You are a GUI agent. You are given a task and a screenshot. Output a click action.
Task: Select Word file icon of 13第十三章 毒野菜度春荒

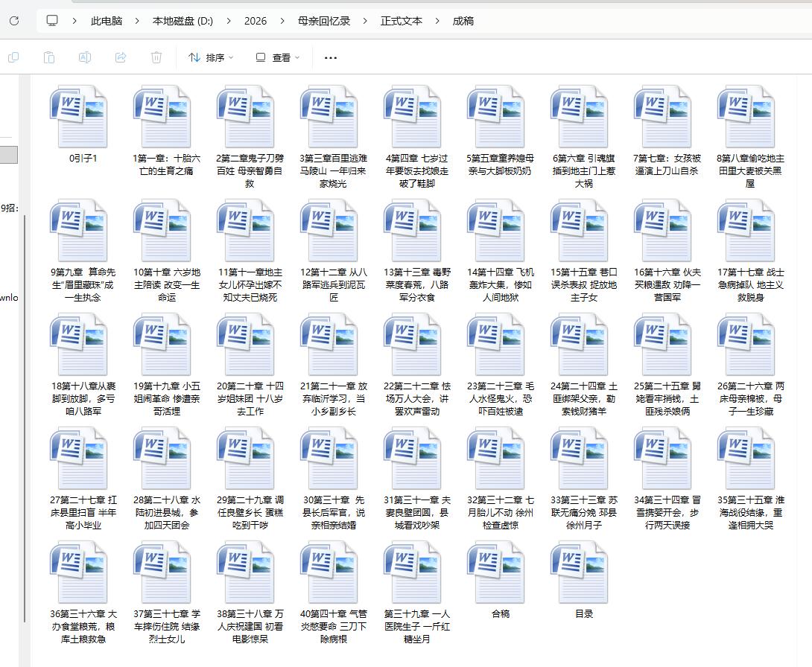pyautogui.click(x=412, y=231)
